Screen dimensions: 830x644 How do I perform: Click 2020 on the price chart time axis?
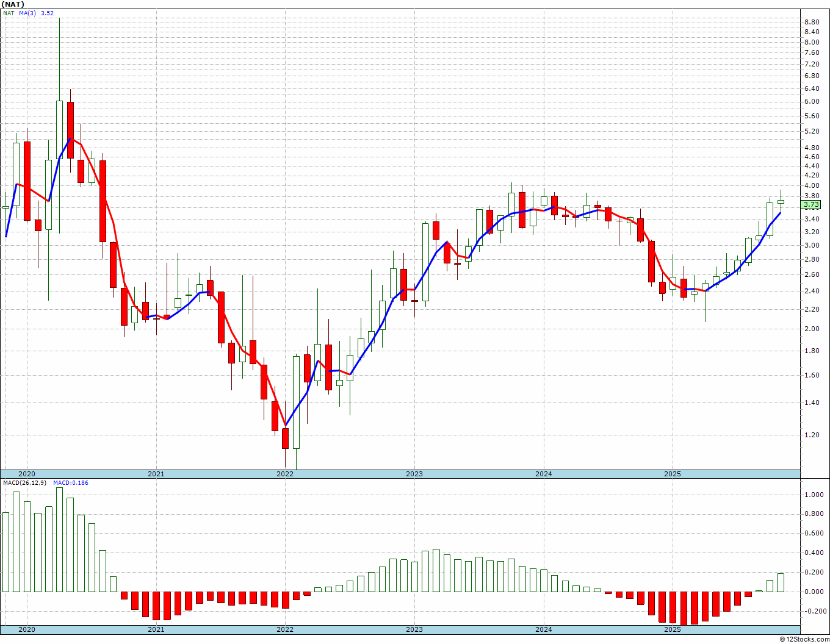[26, 474]
